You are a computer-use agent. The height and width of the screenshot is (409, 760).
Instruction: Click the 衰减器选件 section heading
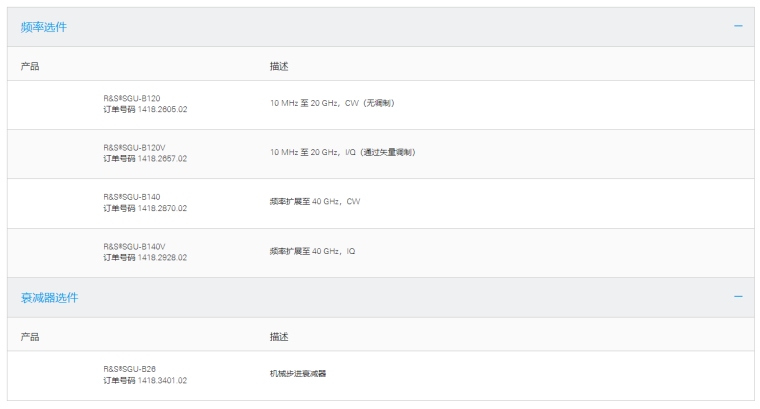(49, 298)
